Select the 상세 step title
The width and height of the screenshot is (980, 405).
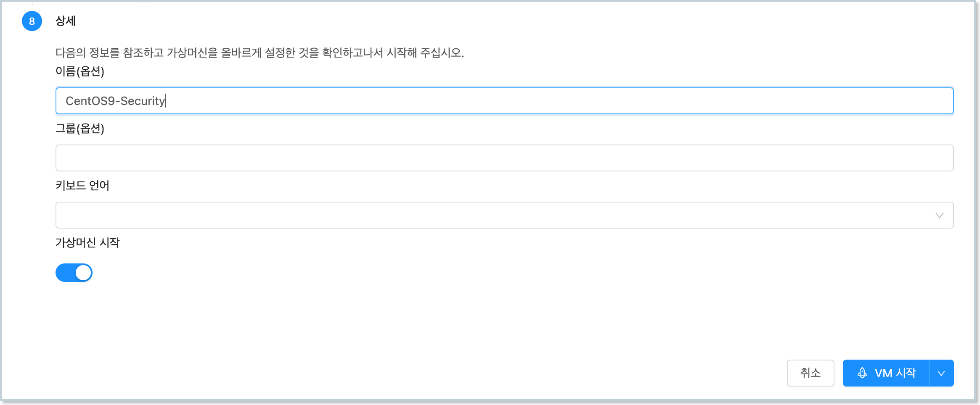(66, 21)
